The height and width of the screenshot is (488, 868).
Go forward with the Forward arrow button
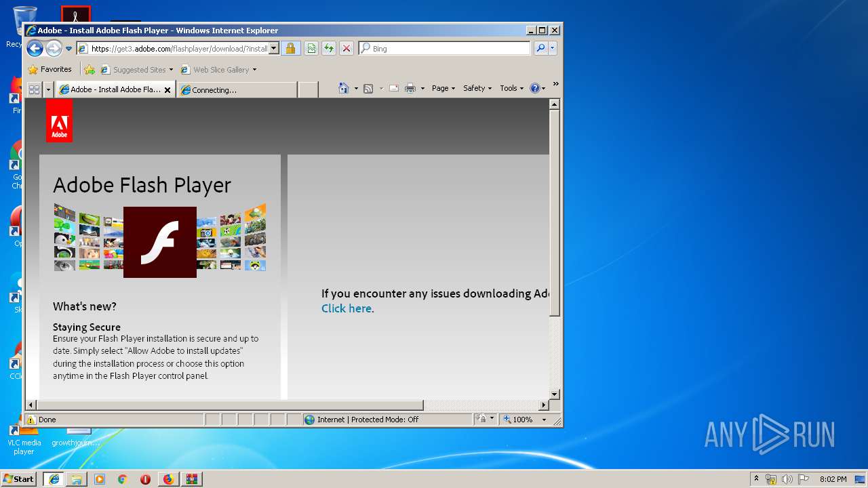coord(54,48)
